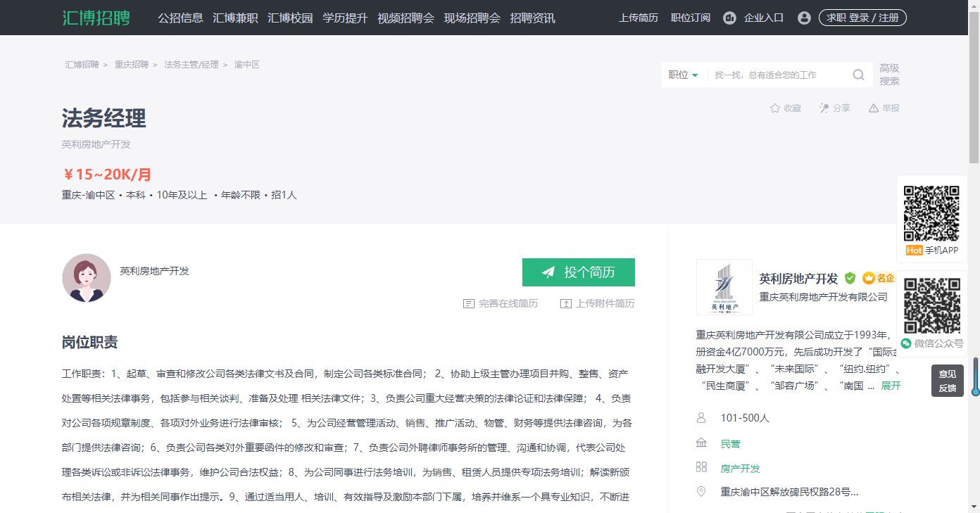Click the company size person icon

(701, 418)
